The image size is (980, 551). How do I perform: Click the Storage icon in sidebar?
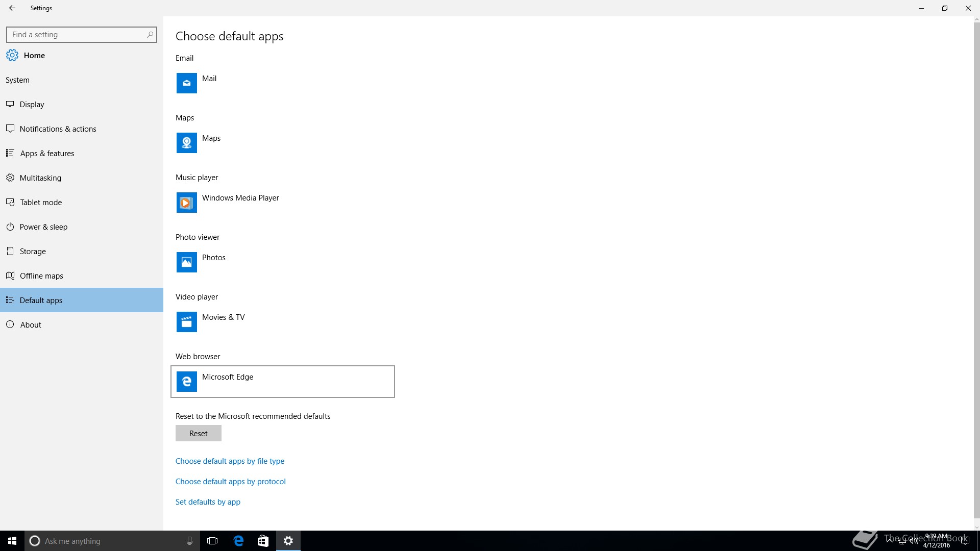[10, 251]
